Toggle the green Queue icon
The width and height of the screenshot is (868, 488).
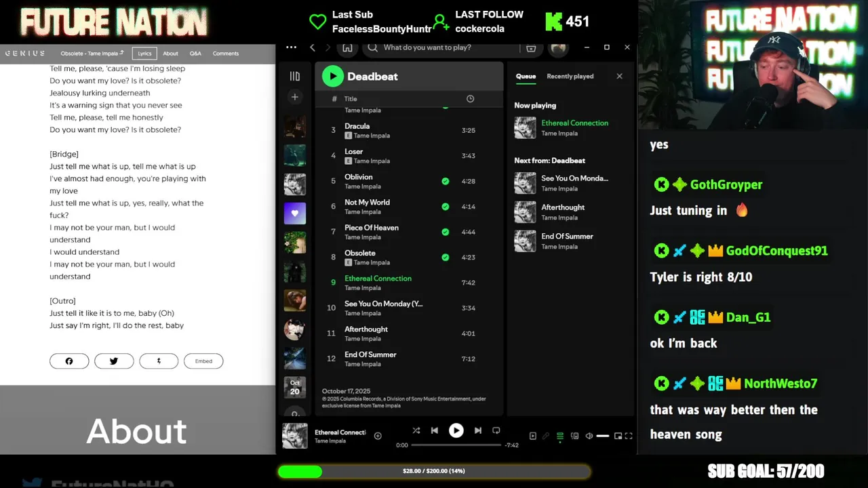point(560,436)
